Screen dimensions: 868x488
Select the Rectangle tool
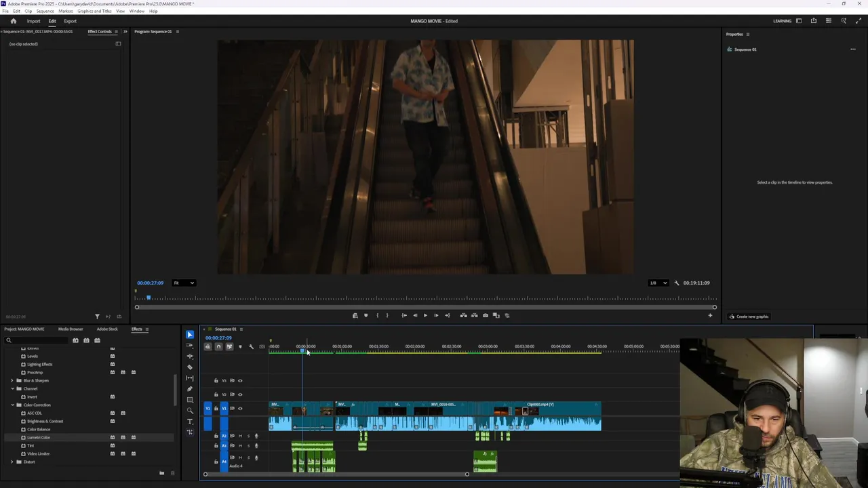click(190, 400)
